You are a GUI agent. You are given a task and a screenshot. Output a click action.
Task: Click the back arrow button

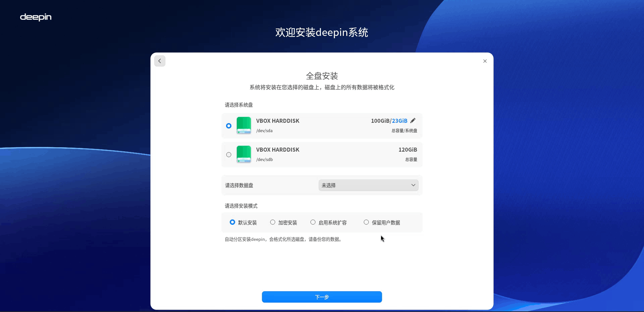[x=160, y=61]
